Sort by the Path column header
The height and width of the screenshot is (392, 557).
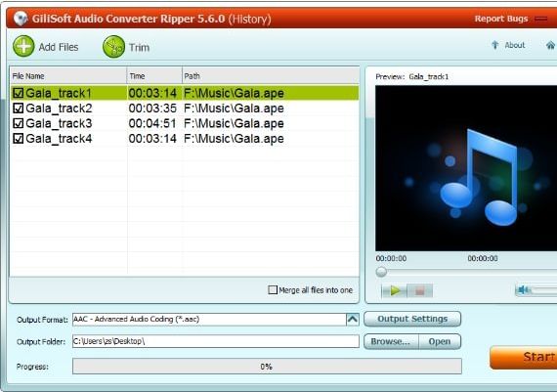click(271, 75)
